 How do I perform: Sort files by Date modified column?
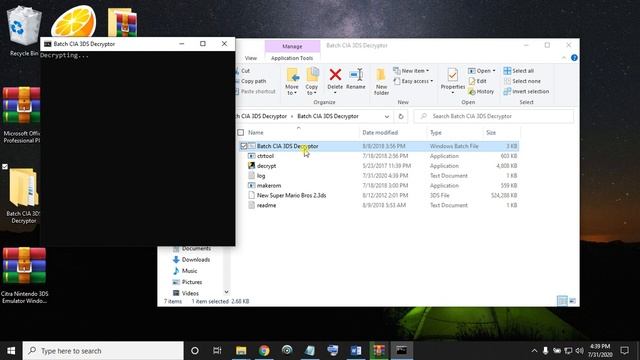click(380, 132)
